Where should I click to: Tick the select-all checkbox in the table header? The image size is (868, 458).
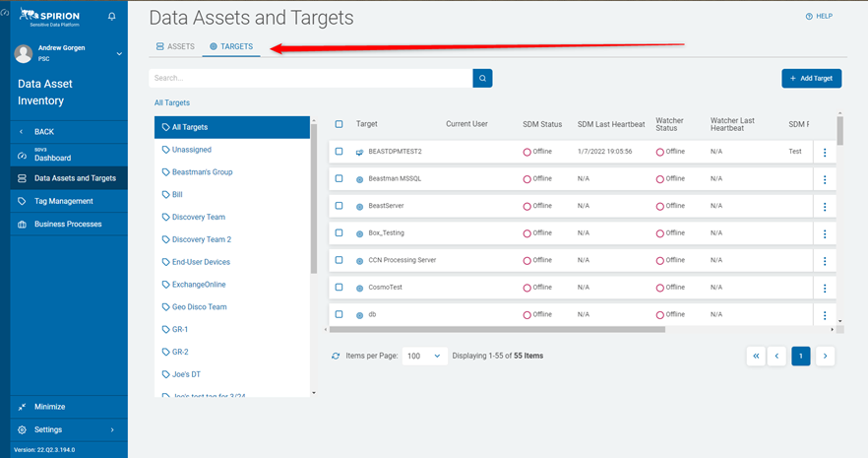pos(340,124)
